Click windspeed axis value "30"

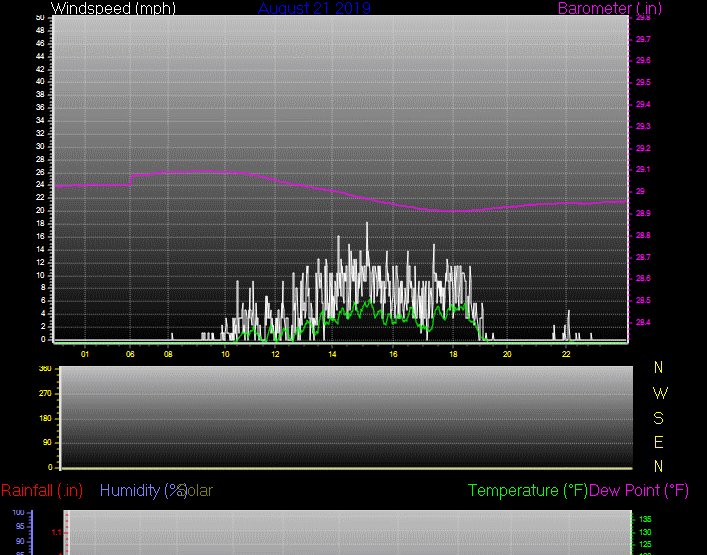(x=40, y=147)
